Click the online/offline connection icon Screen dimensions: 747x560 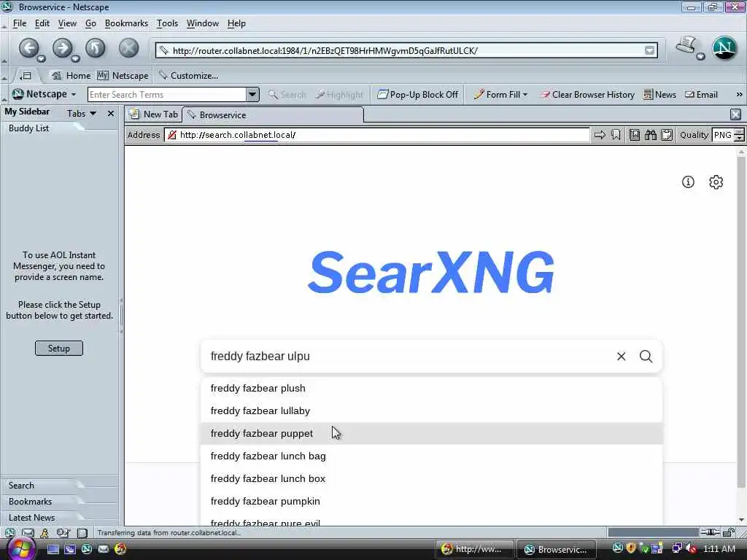click(x=710, y=532)
